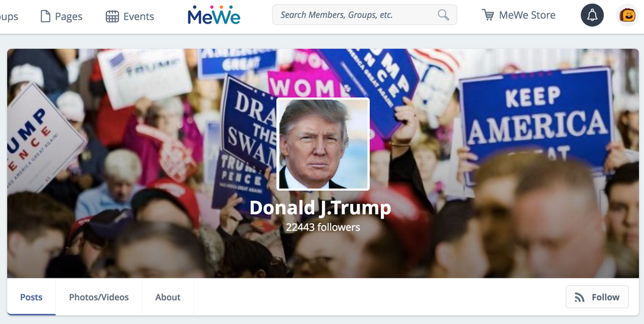Screen dimensions: 644x324
Task: Click the Events calendar icon
Action: tap(112, 16)
